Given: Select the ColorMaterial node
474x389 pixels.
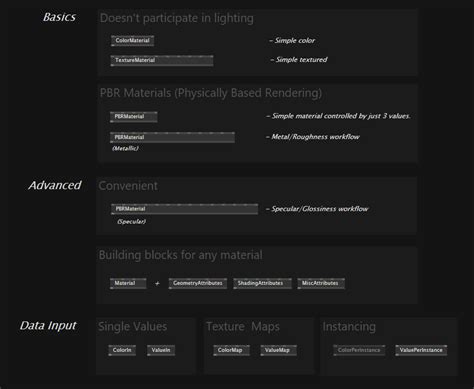Looking at the screenshot, I should [x=132, y=41].
